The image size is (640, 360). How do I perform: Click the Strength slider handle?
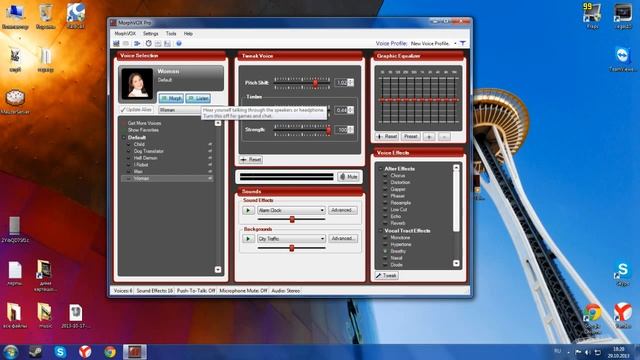click(329, 130)
